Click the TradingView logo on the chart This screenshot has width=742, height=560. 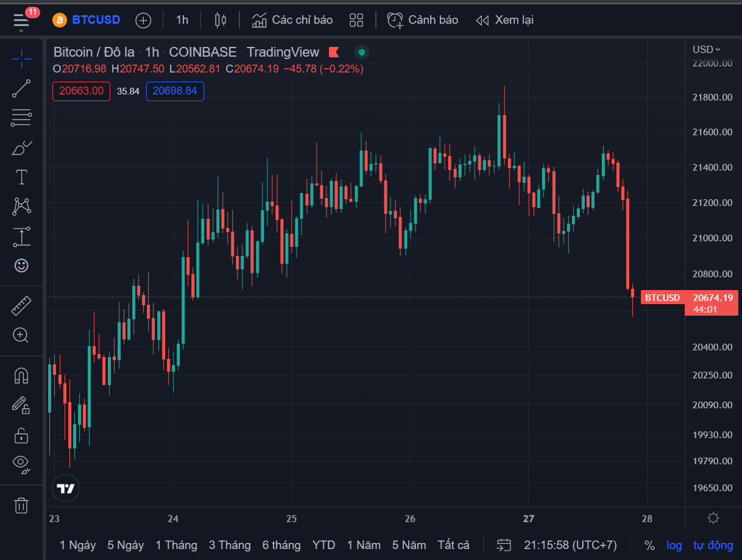(x=65, y=488)
